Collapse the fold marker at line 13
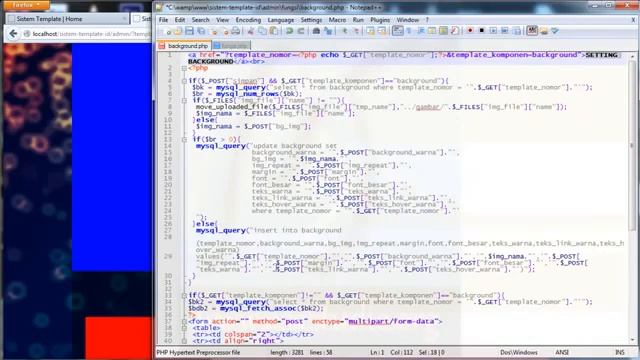This screenshot has height=360, width=640. 184,140
